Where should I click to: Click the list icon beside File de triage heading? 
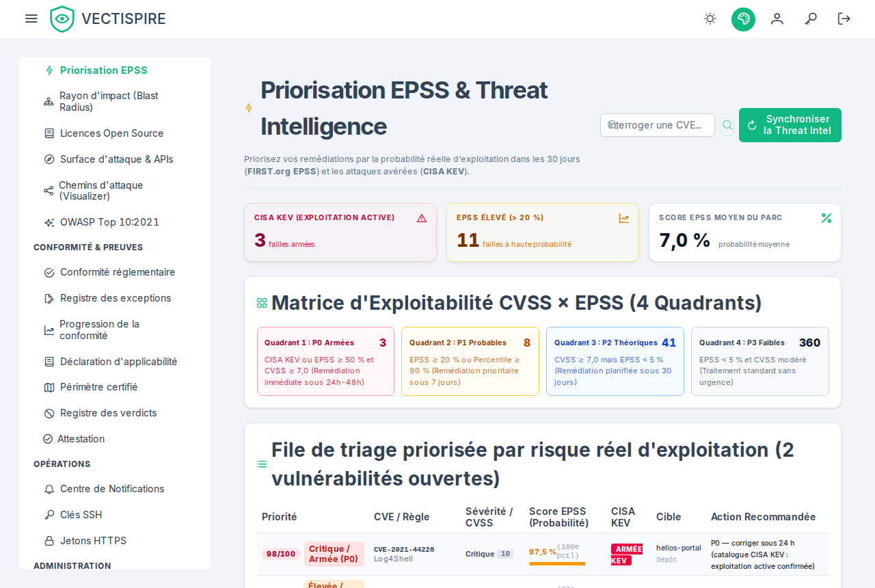click(262, 464)
